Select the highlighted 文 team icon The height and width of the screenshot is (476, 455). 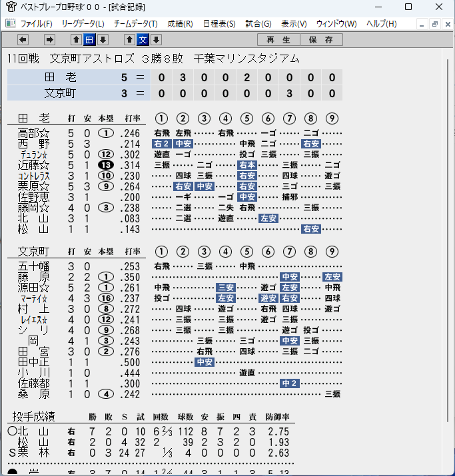143,40
